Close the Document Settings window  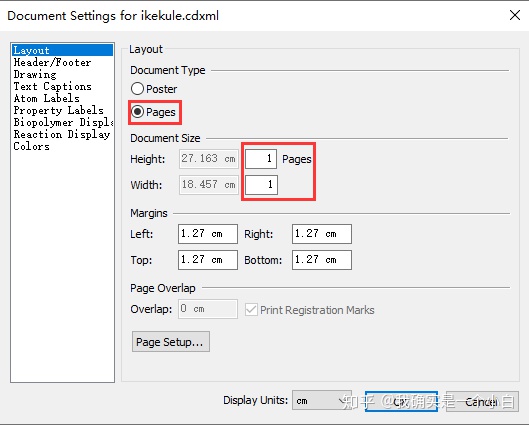515,15
